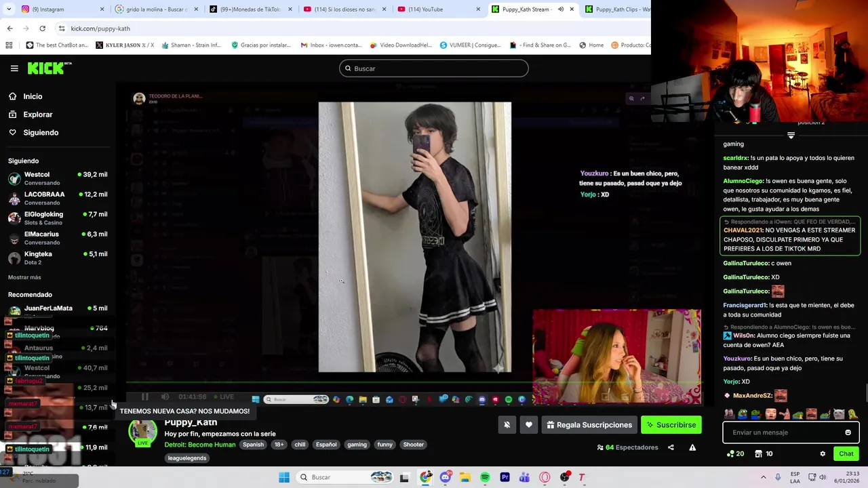Open Spotify from the taskbar

(x=485, y=477)
